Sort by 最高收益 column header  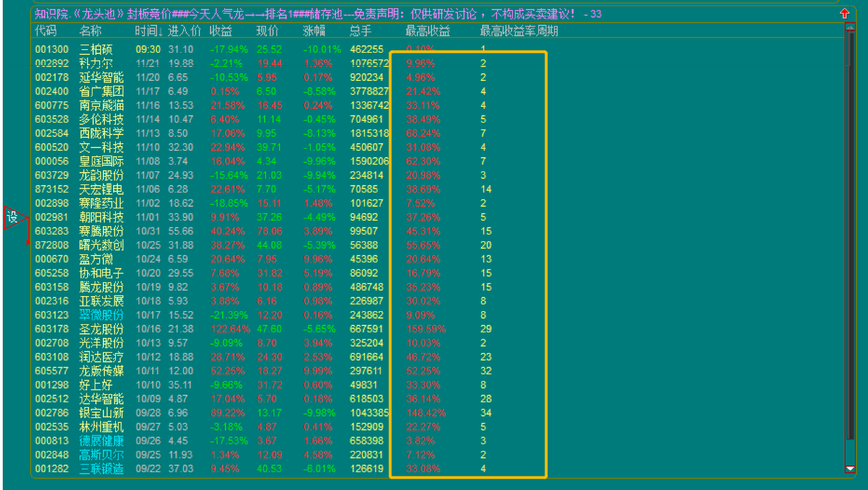[429, 31]
